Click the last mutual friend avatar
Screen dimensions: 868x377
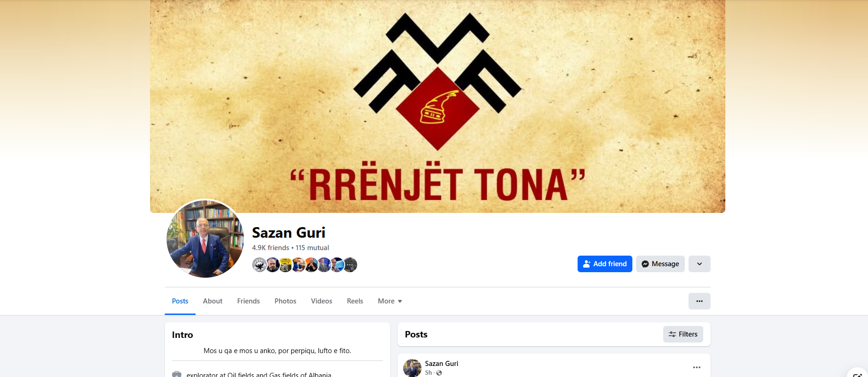tap(350, 265)
